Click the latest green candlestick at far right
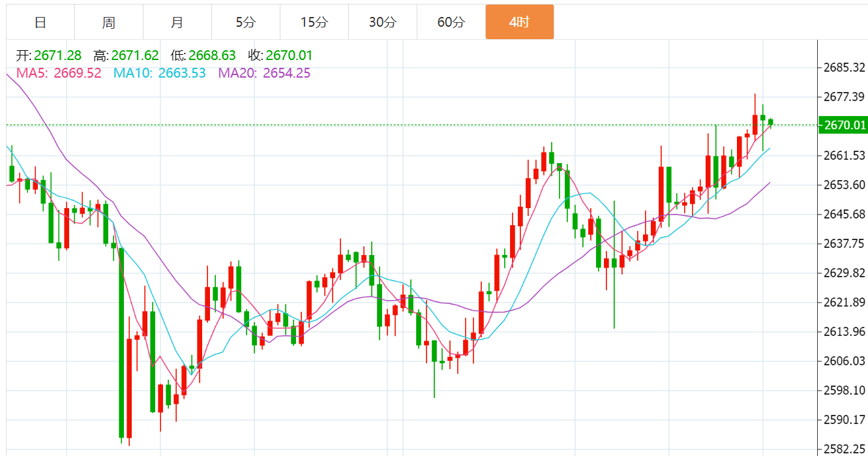The image size is (868, 456). click(x=770, y=122)
